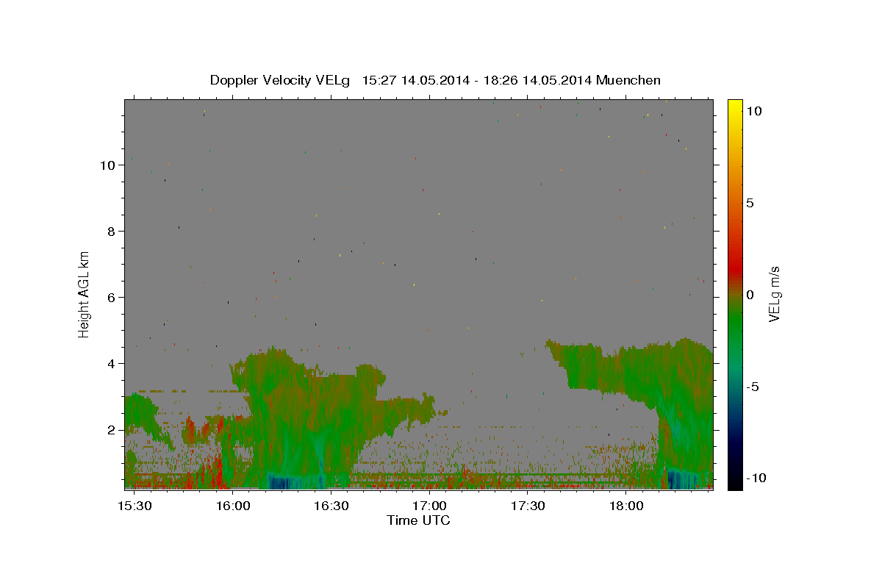This screenshot has width=882, height=588.
Task: Click the height tick label "2"
Action: tap(112, 430)
